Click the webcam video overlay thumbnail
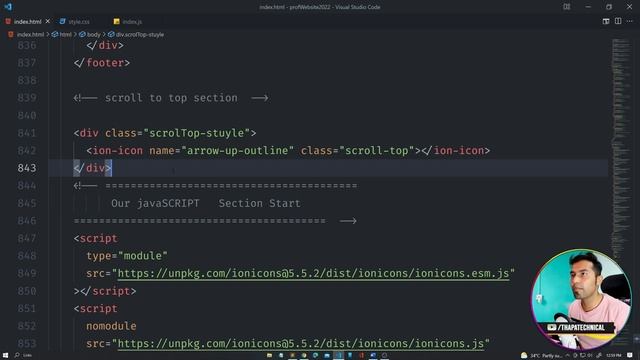Screen dimensions: 640x360 point(581,299)
